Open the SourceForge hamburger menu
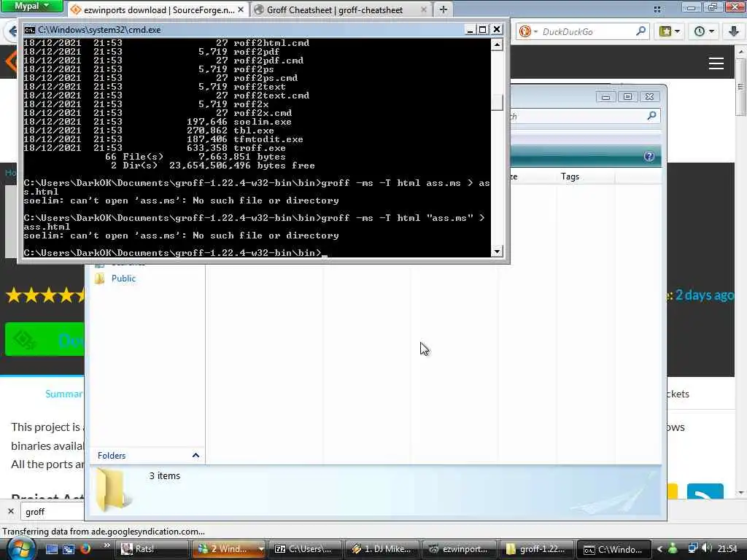The width and height of the screenshot is (747, 560). tap(716, 63)
